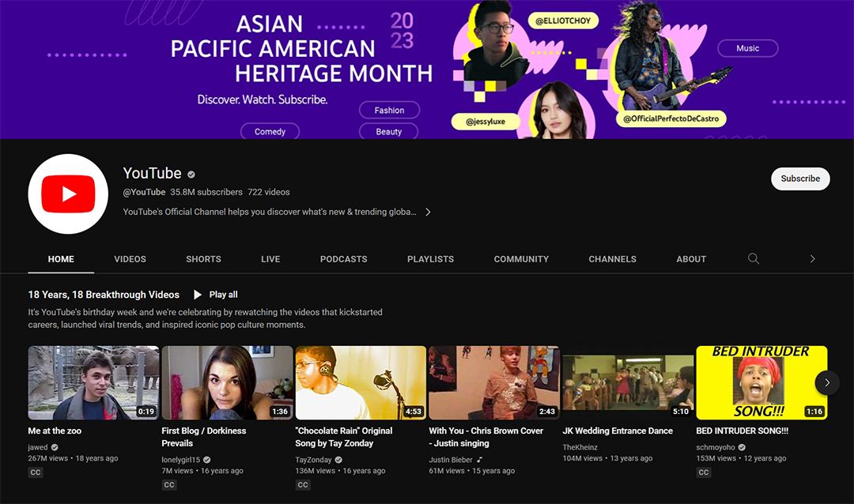The image size is (854, 504).
Task: Click the 35.8M subscribers text
Action: 206,192
